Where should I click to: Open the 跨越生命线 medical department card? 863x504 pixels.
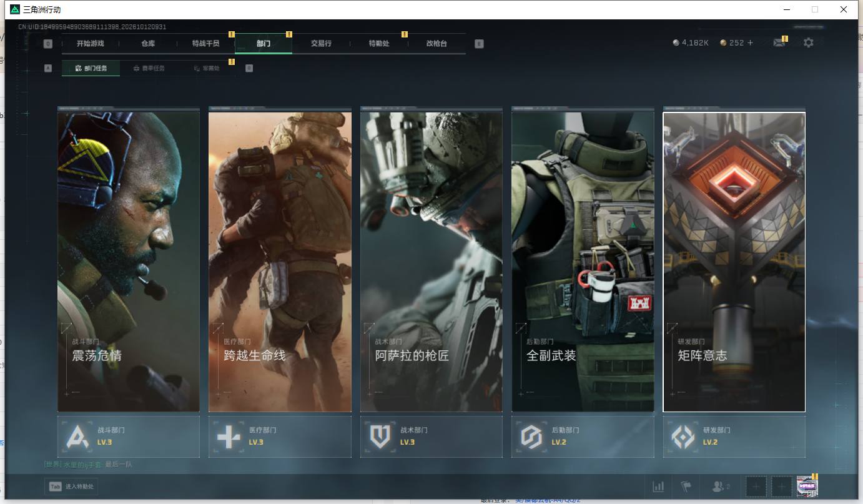[x=280, y=262]
